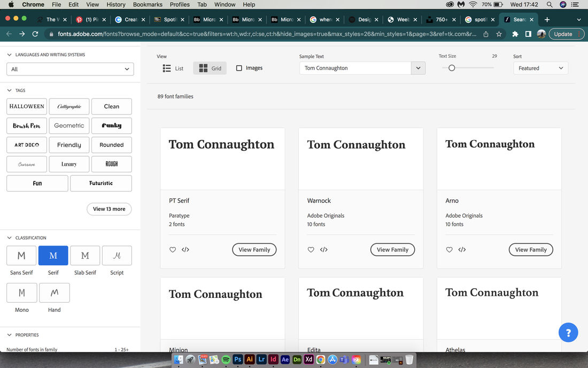Adjust the Text Size slider handle
This screenshot has height=368, width=588.
click(452, 68)
